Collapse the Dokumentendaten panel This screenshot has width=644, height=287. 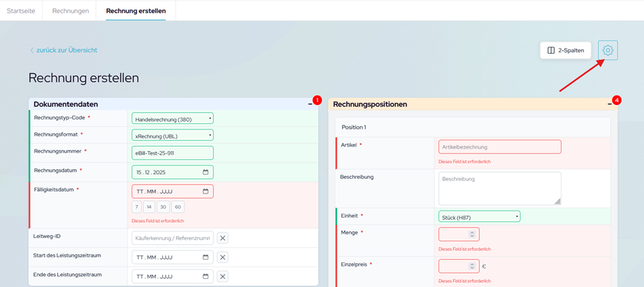[x=310, y=104]
